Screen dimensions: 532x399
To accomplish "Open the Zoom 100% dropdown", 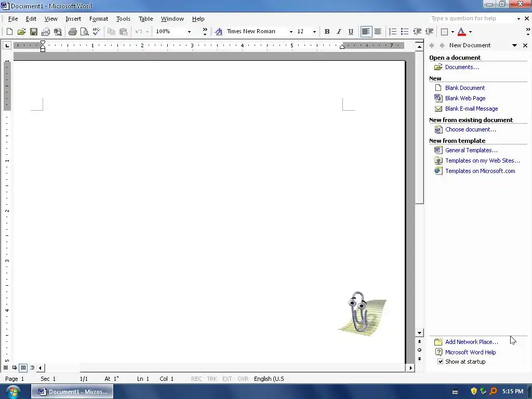I will 189,32.
